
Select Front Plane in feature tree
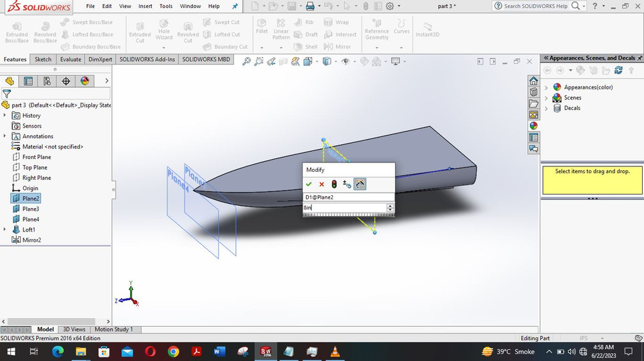pyautogui.click(x=36, y=157)
